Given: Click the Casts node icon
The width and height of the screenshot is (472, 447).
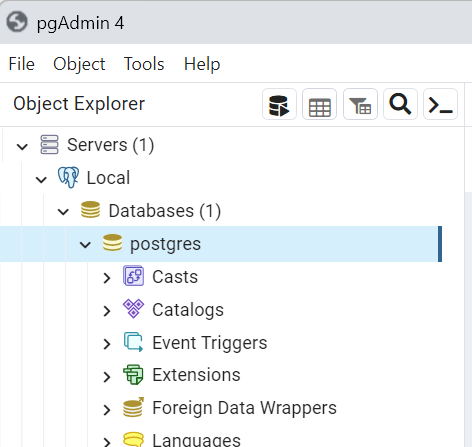Looking at the screenshot, I should pyautogui.click(x=133, y=276).
